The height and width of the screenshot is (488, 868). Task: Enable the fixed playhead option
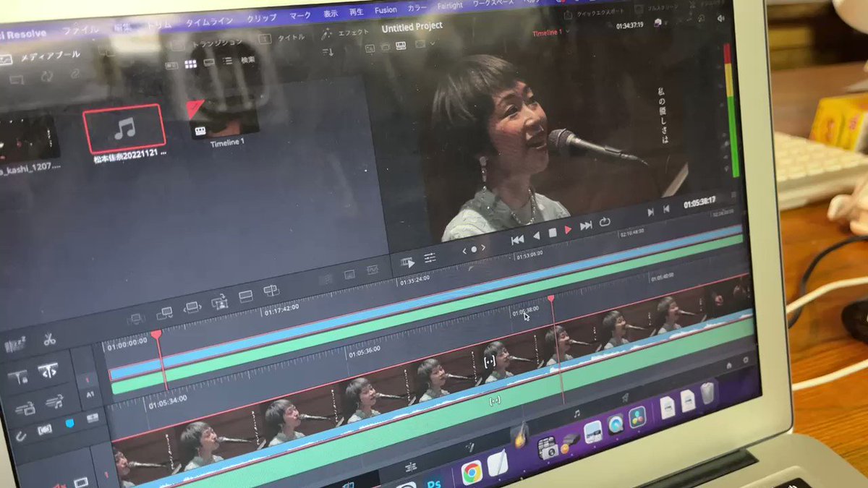(18, 377)
